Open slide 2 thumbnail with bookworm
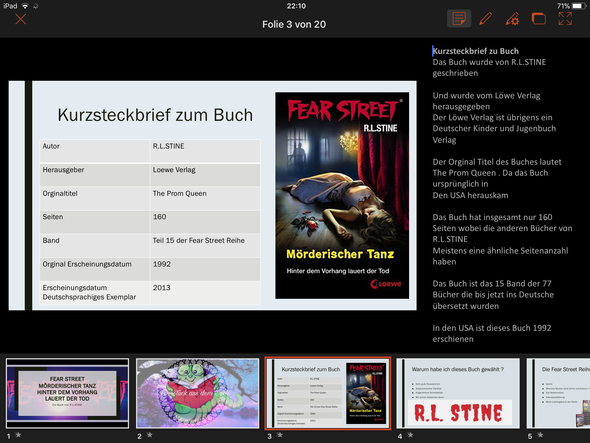Image resolution: width=590 pixels, height=443 pixels. (x=198, y=393)
